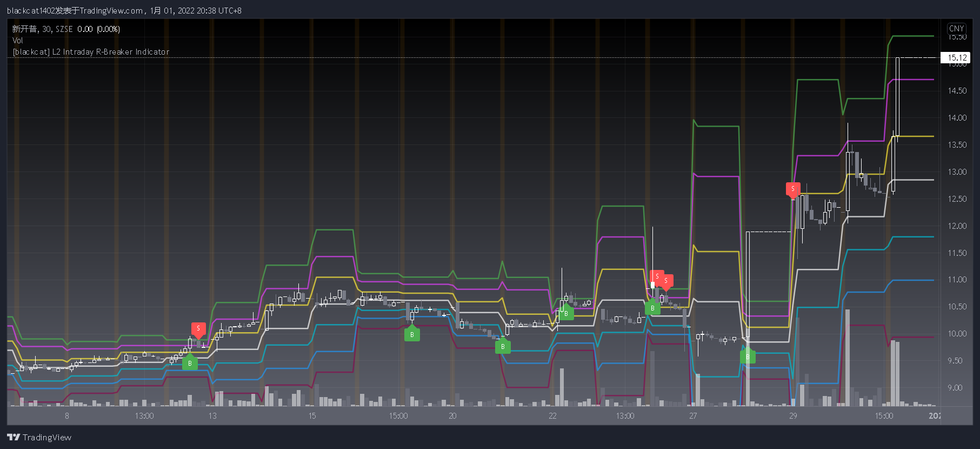
Task: Click the 15.12 current price label
Action: pos(956,57)
